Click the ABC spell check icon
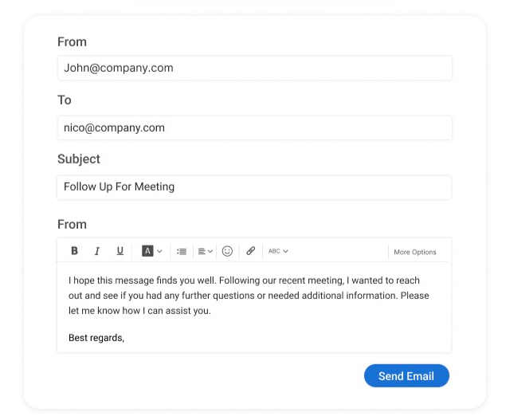Viewport: 506px width, 420px height. click(x=274, y=251)
